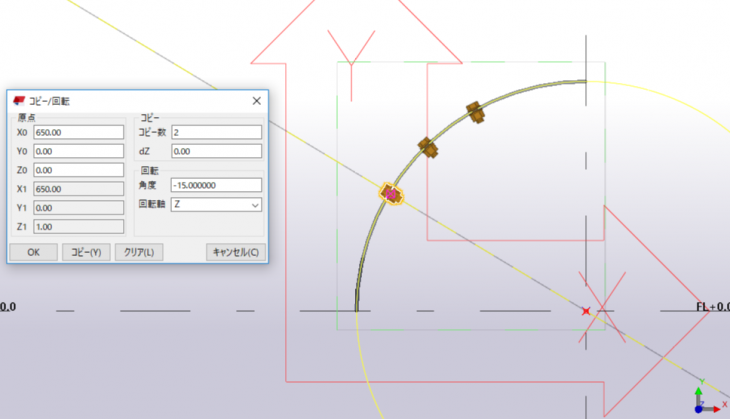This screenshot has height=419, width=730.
Task: Click the red dialog title icon
Action: 19,101
